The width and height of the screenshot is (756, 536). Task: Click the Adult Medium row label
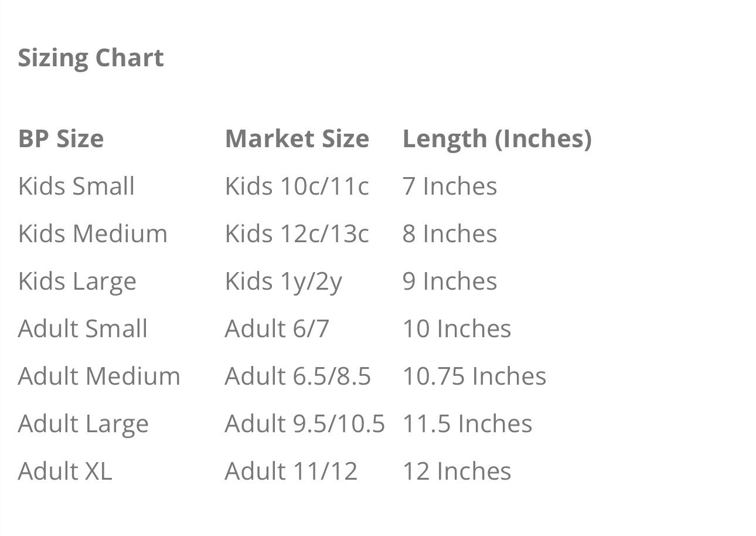pos(99,376)
